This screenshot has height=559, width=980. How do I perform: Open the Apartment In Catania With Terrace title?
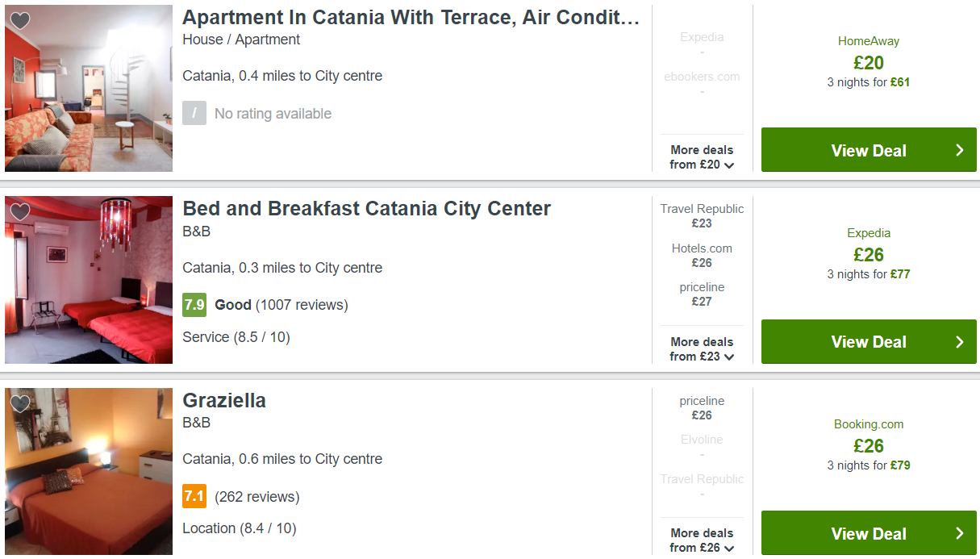(411, 18)
